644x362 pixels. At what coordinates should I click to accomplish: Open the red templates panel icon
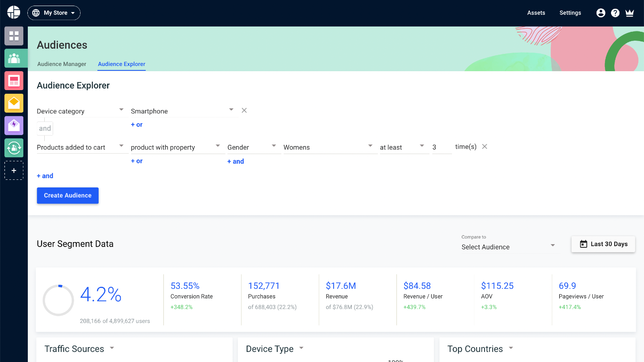14,80
